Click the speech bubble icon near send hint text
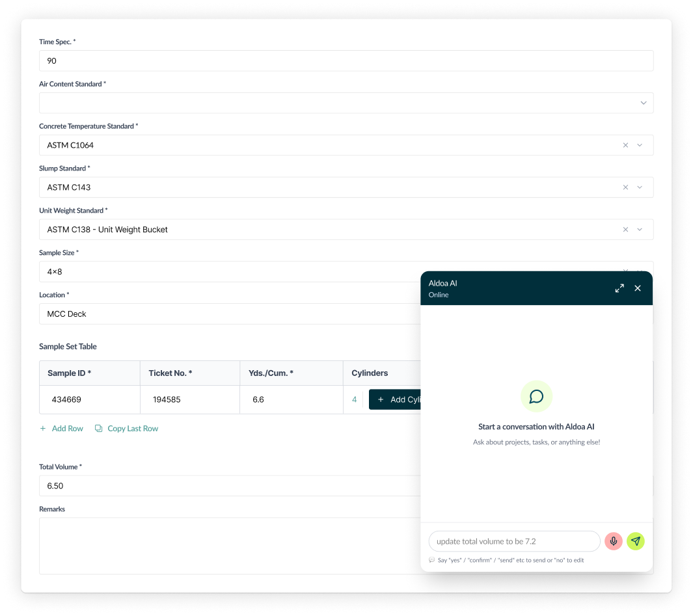 point(431,560)
